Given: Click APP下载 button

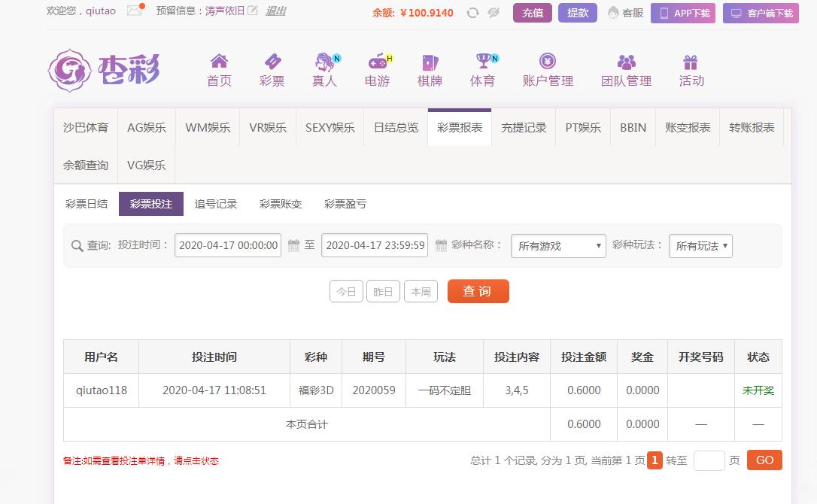Looking at the screenshot, I should [683, 13].
